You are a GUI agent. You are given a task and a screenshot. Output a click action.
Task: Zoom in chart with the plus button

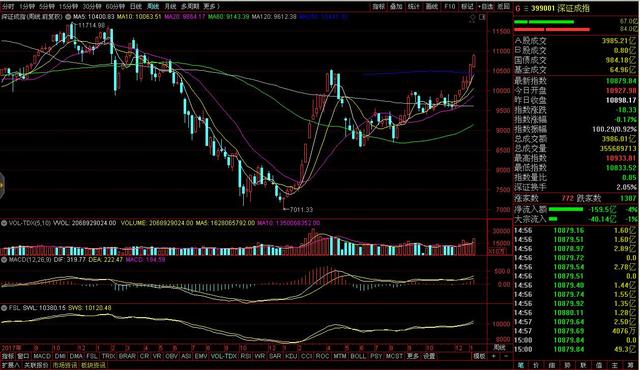(494, 356)
